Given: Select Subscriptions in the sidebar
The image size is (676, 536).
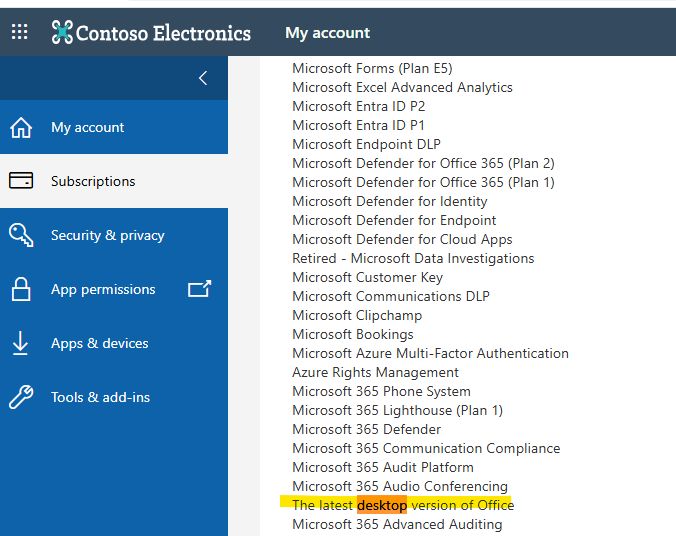Looking at the screenshot, I should point(93,182).
